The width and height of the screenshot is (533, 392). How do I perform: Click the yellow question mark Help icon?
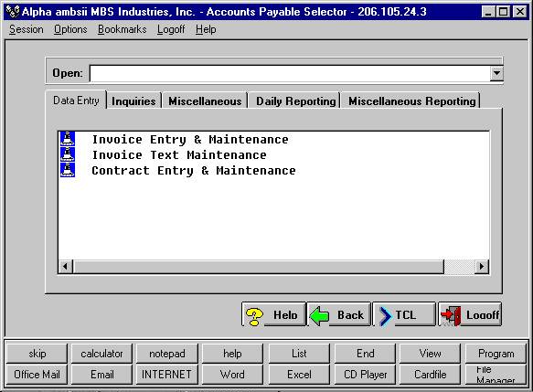point(254,316)
